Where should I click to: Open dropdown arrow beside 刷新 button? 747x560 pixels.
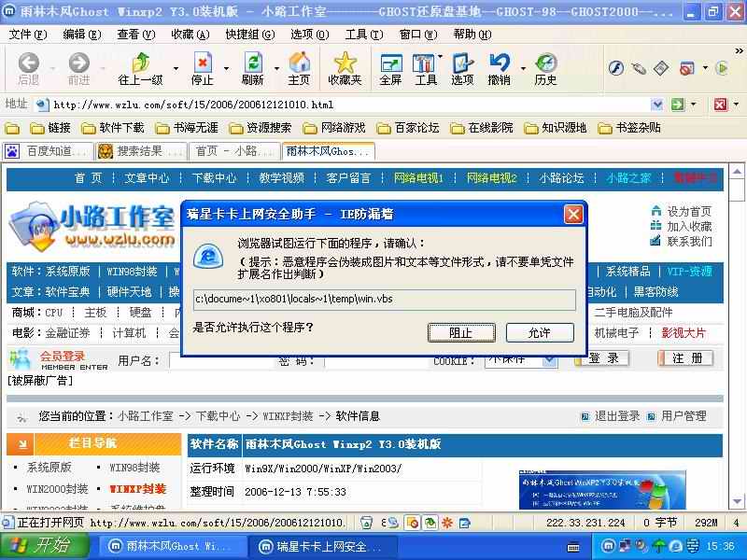[x=276, y=68]
